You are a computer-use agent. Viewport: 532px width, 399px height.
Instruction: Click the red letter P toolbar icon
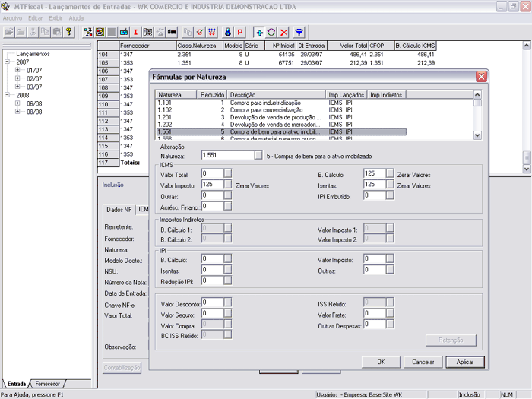click(x=239, y=33)
